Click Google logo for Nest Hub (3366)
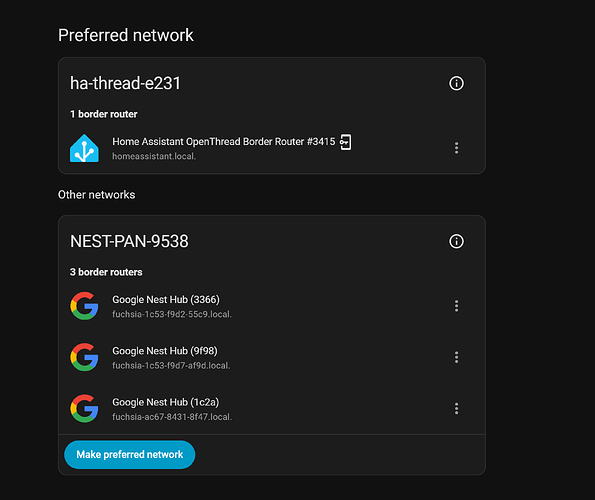The width and height of the screenshot is (595, 500). 84,306
